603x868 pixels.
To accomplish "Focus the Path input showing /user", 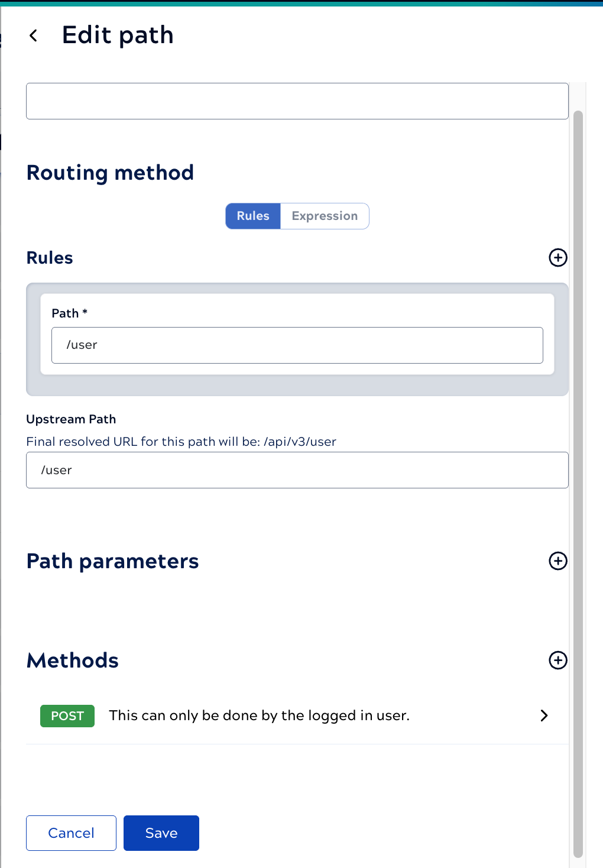I will 297,345.
